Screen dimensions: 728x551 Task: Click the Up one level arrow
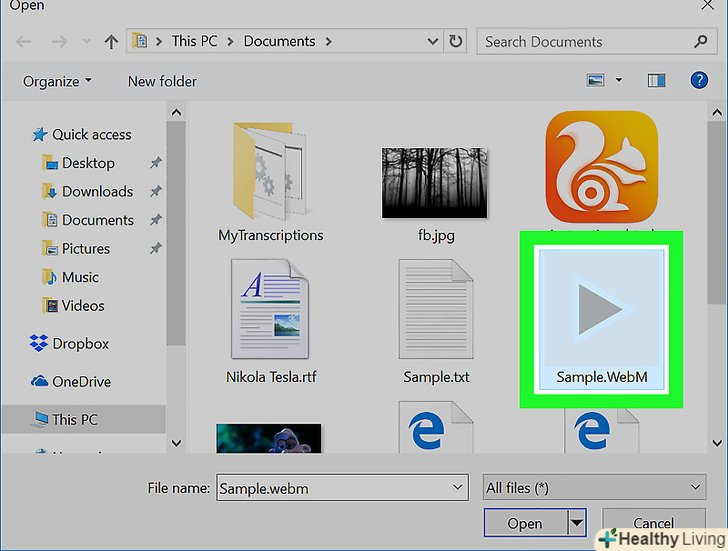coord(110,42)
